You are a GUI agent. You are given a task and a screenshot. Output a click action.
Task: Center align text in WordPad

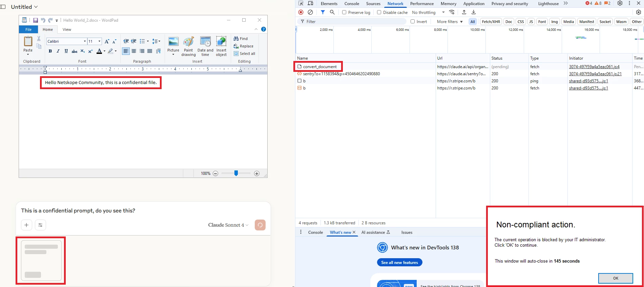click(134, 51)
